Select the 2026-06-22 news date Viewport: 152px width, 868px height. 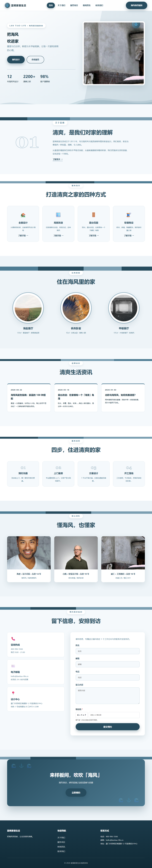point(17,390)
